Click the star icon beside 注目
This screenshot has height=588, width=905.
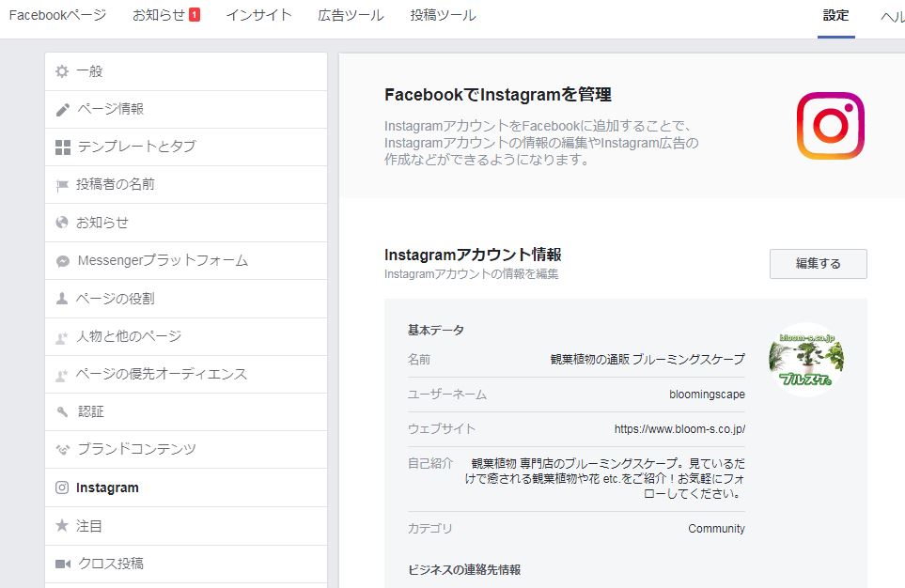coord(62,525)
